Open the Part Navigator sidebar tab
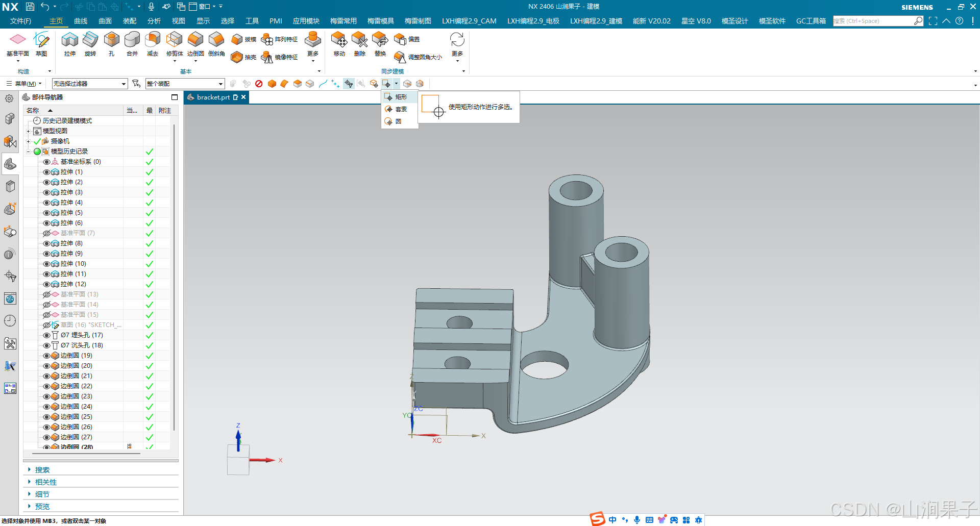Image resolution: width=980 pixels, height=526 pixels. (10, 164)
